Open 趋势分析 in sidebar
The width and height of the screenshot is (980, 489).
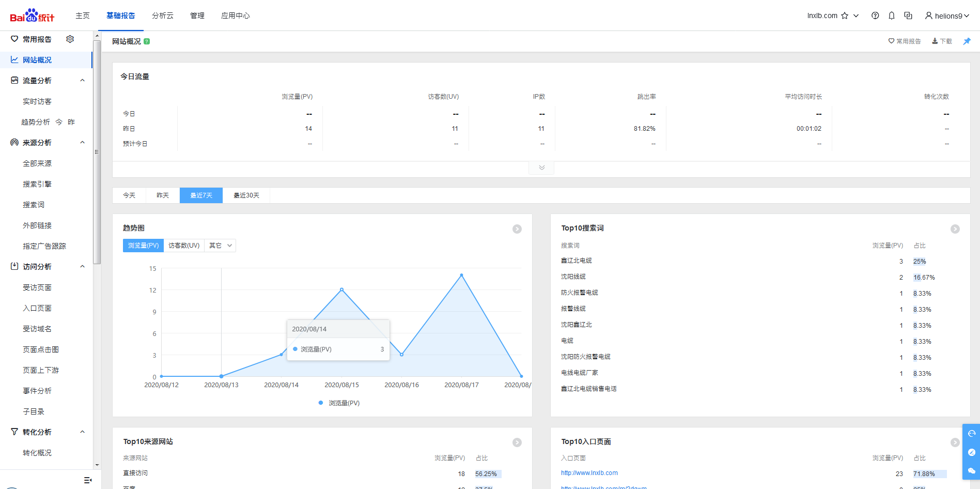tap(36, 122)
